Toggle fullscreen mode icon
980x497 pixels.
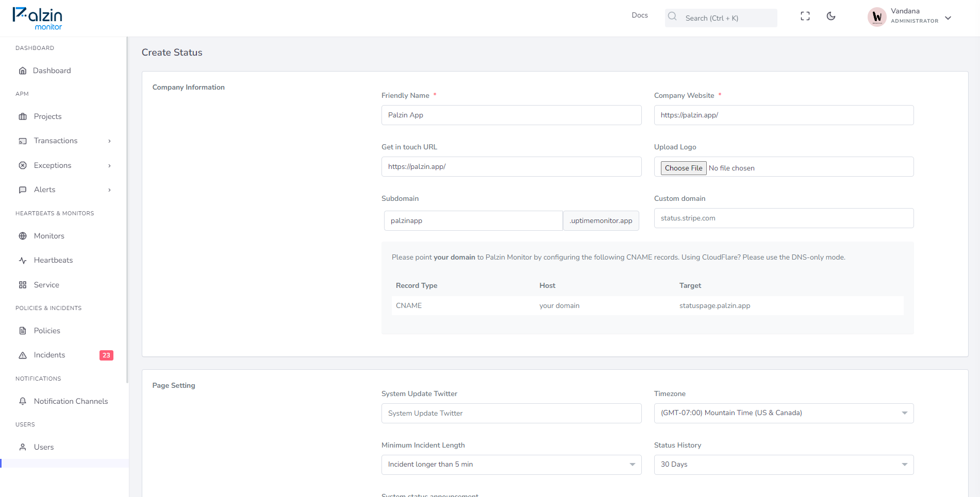click(x=805, y=16)
